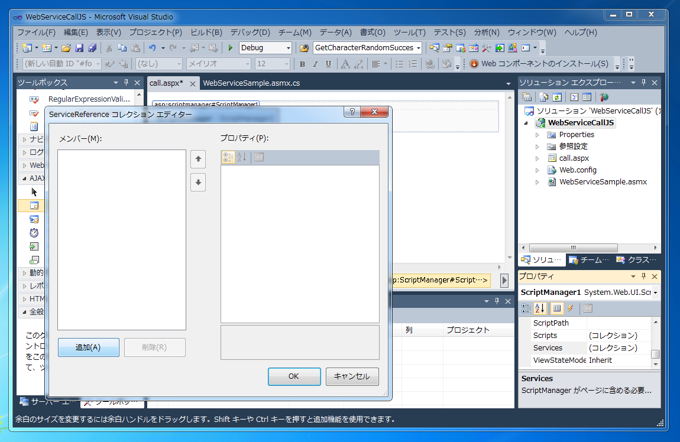This screenshot has height=442, width=680.
Task: Switch to the クラス view tab
Action: (637, 260)
